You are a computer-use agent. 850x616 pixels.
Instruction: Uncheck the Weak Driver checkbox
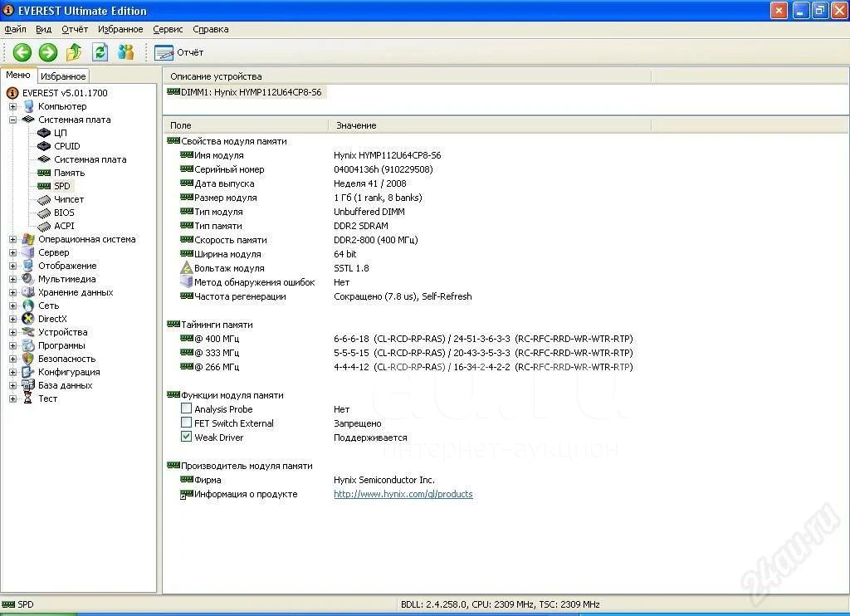click(x=186, y=437)
